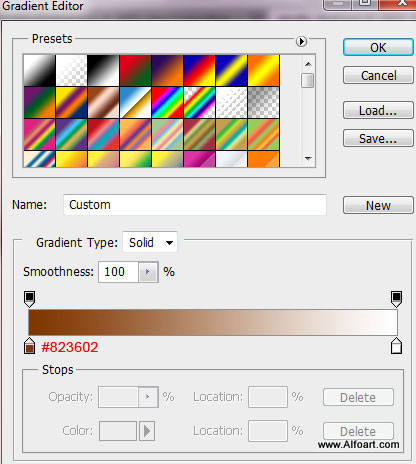This screenshot has width=416, height=464.
Task: Select the pale white-blue preset in bottom row
Action: [231, 159]
